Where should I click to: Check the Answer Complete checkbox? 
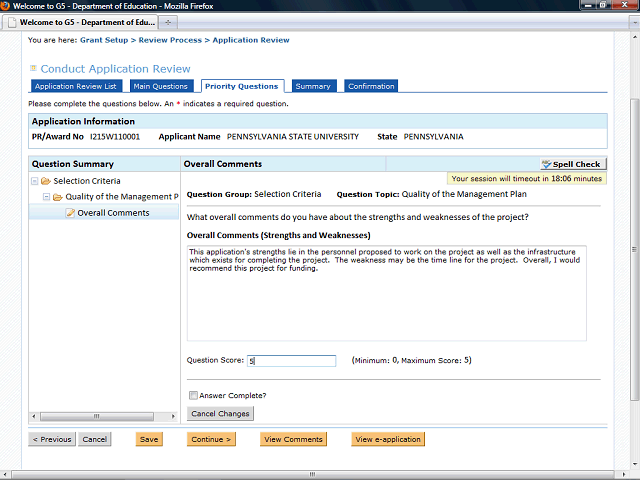pos(193,395)
